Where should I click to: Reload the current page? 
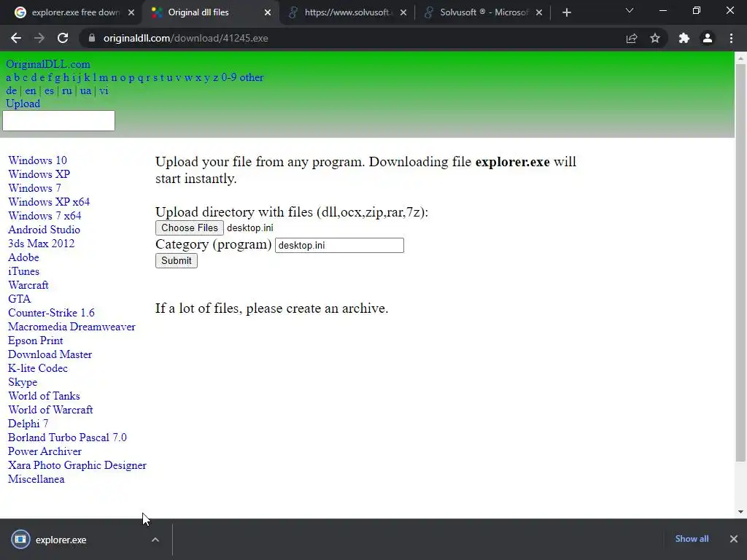[x=63, y=38]
